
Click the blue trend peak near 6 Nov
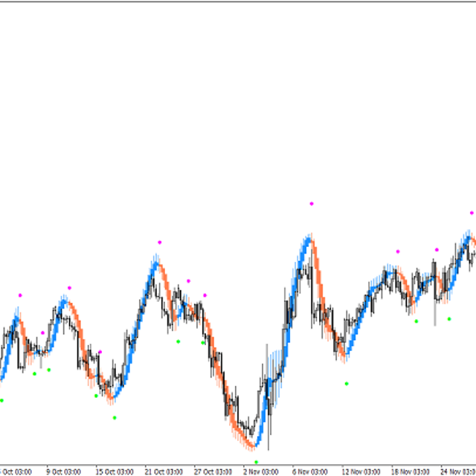coord(308,239)
